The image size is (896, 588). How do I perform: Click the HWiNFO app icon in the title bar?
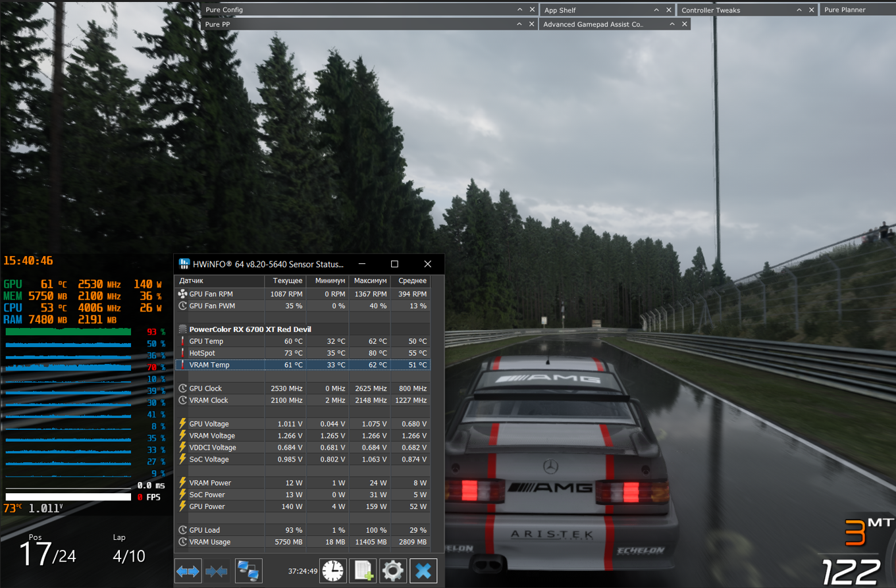click(184, 264)
